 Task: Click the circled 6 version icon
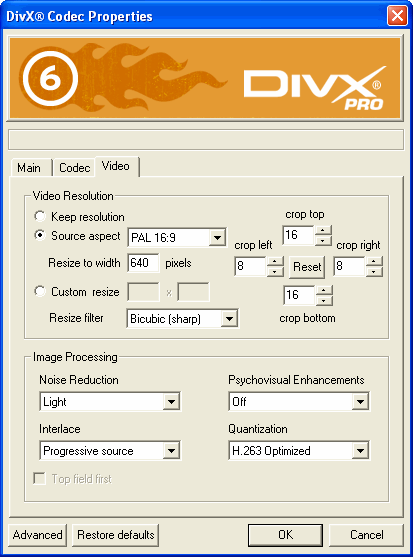(x=50, y=79)
